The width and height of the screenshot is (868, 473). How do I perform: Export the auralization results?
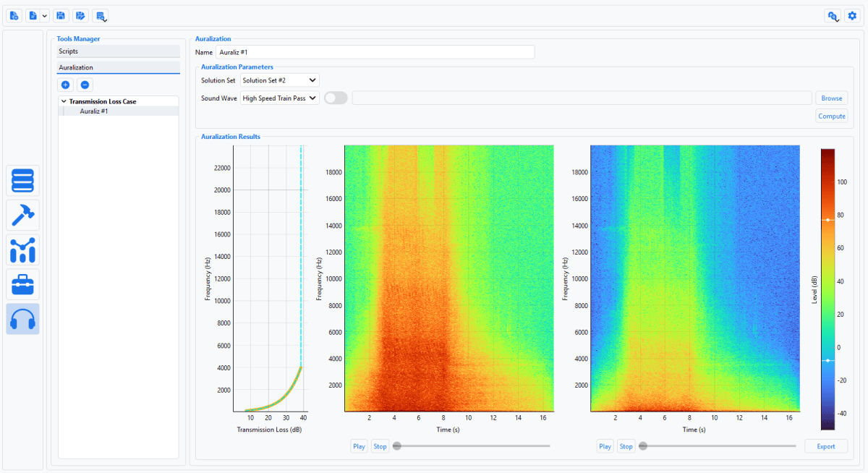point(826,446)
